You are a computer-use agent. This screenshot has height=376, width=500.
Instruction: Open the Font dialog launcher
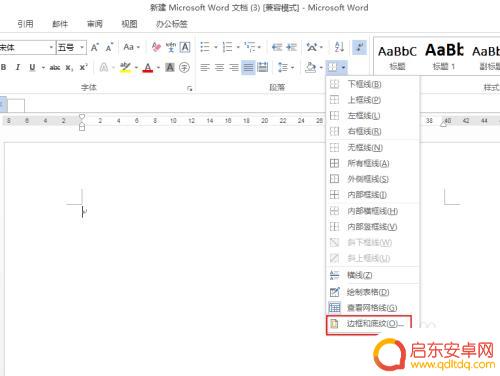tap(190, 88)
